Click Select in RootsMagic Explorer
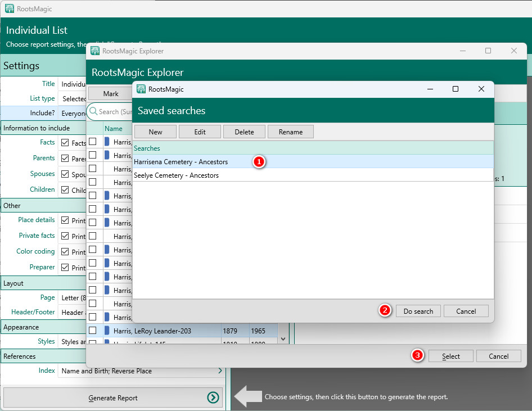This screenshot has width=532, height=411. 451,356
